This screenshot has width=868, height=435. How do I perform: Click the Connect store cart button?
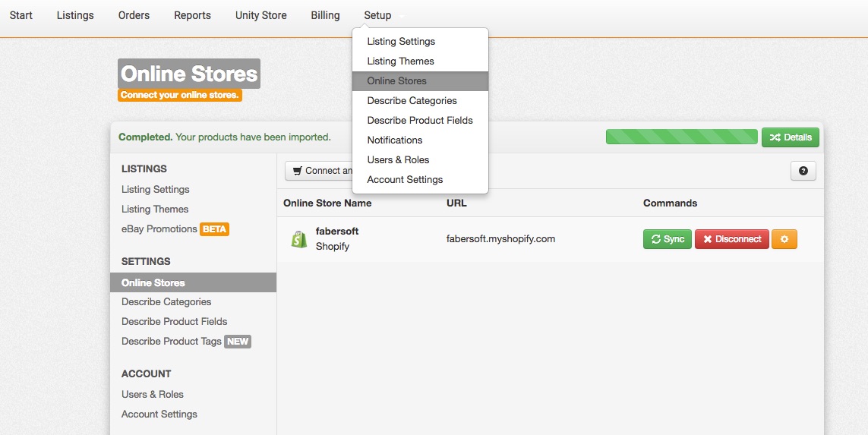[x=319, y=171]
